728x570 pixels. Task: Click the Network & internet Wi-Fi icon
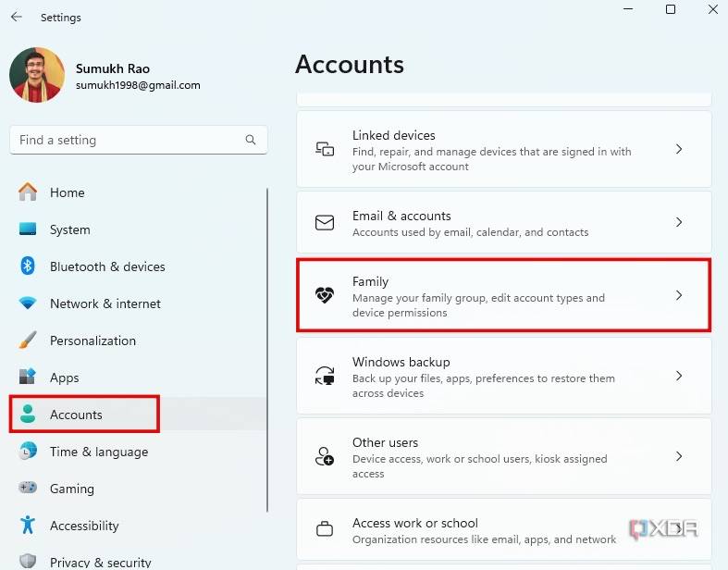coord(28,304)
